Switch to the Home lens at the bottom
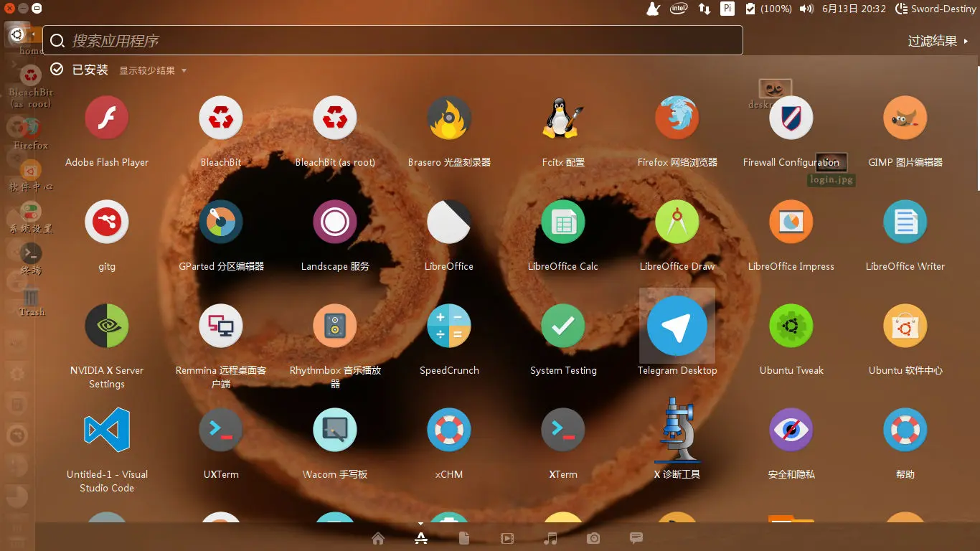The height and width of the screenshot is (551, 980). (378, 538)
